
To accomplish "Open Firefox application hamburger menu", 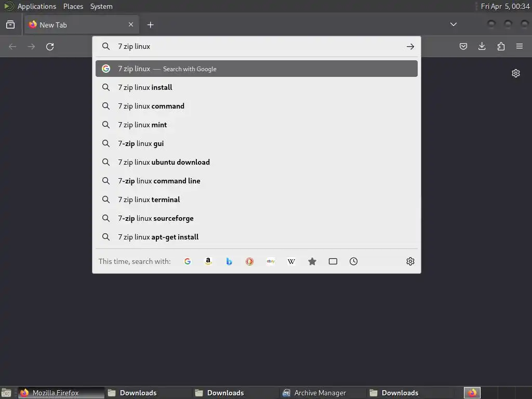I will click(x=520, y=46).
